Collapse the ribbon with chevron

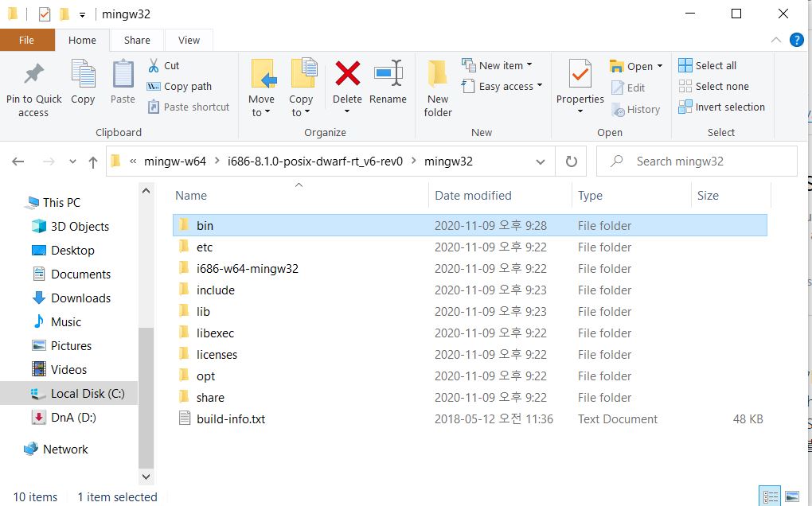click(775, 40)
